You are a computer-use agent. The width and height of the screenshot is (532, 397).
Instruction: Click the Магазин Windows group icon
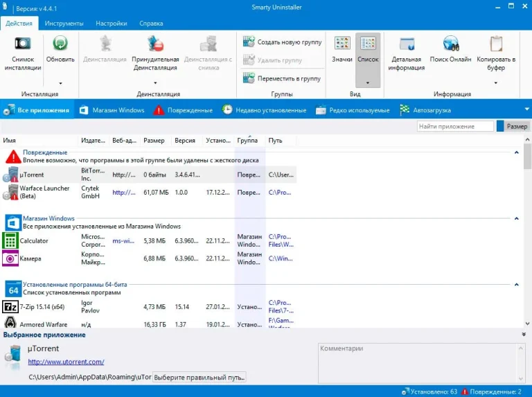[13, 223]
